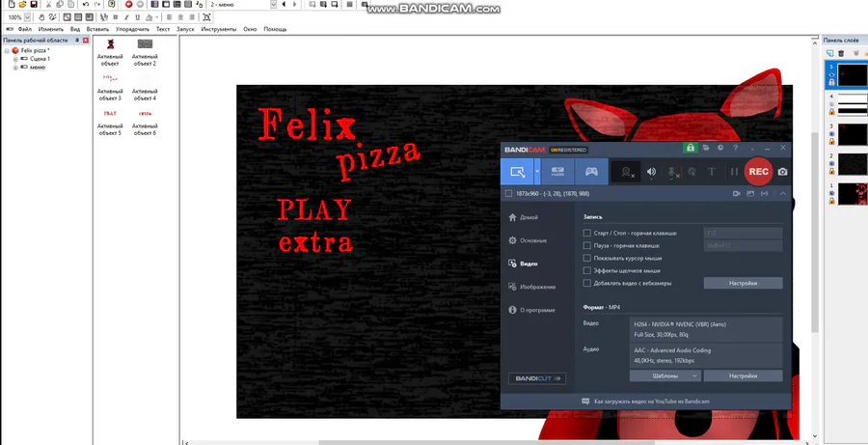
Task: Toggle visibility eye of layer 5
Action: point(831,74)
